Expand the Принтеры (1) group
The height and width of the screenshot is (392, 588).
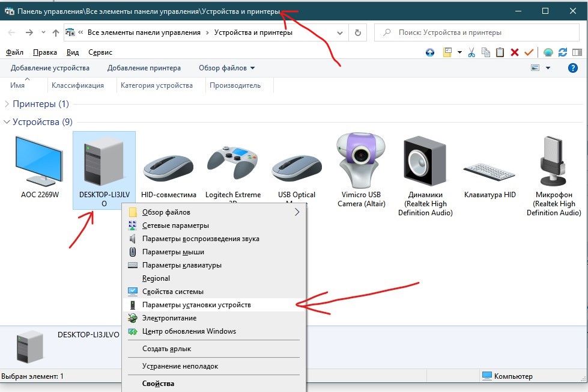click(x=7, y=104)
